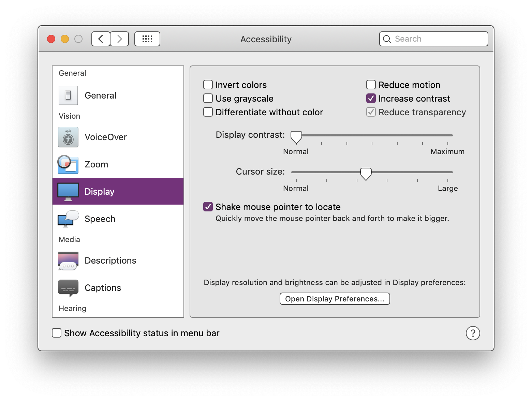Select the Display sidebar item
The height and width of the screenshot is (401, 532).
click(x=118, y=191)
